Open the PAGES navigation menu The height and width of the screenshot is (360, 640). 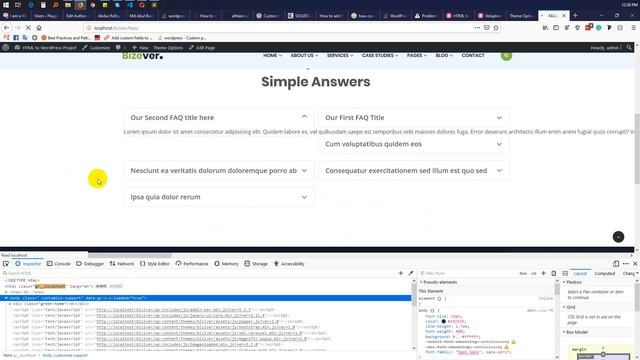[416, 55]
